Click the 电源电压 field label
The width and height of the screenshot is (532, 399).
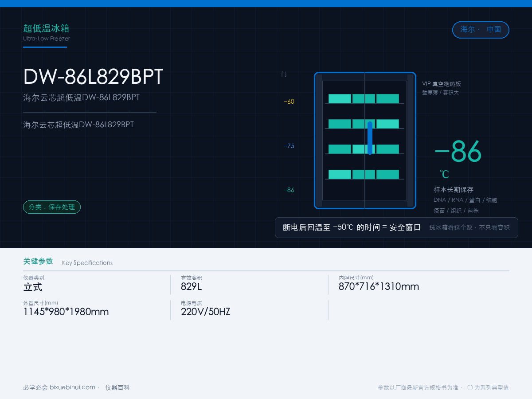pos(192,303)
